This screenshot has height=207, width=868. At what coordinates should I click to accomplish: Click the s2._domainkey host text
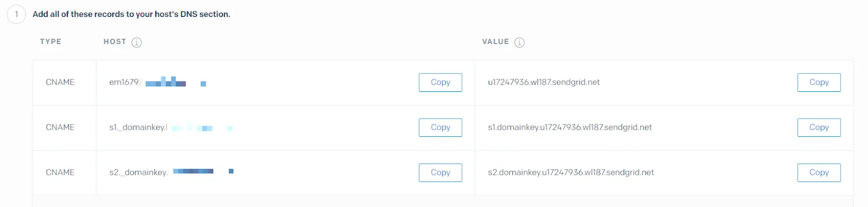coord(171,173)
